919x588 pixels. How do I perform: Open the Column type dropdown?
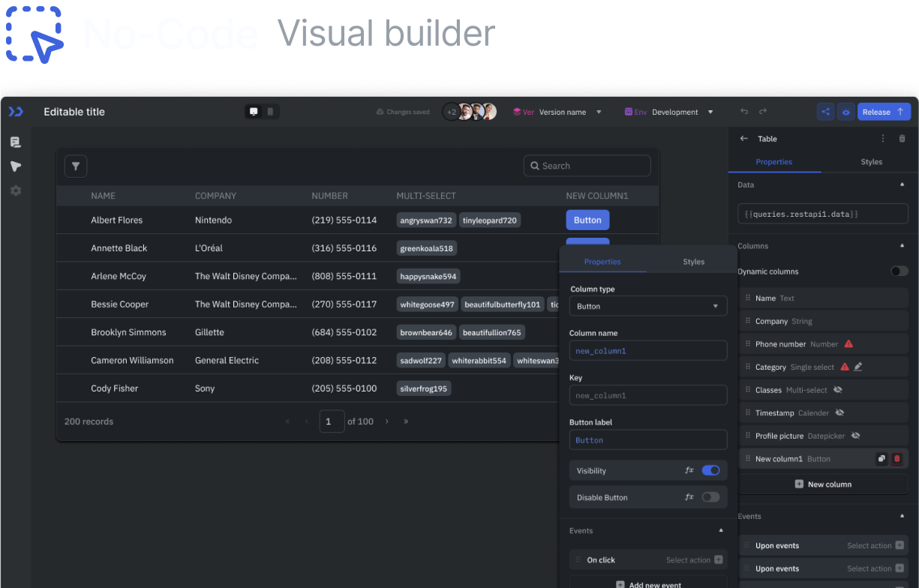coord(647,306)
